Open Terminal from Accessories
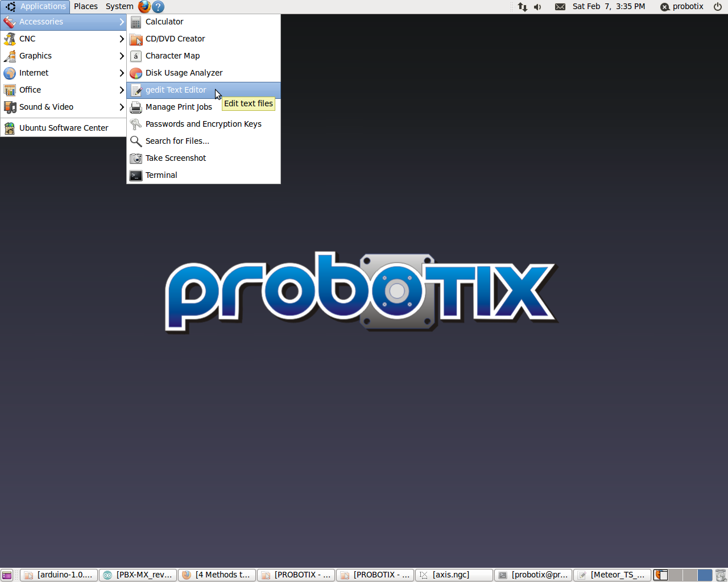The image size is (728, 582). 162,175
